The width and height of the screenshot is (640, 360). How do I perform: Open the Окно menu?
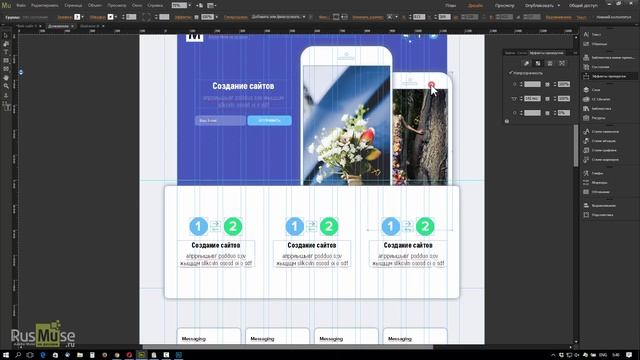click(x=137, y=6)
